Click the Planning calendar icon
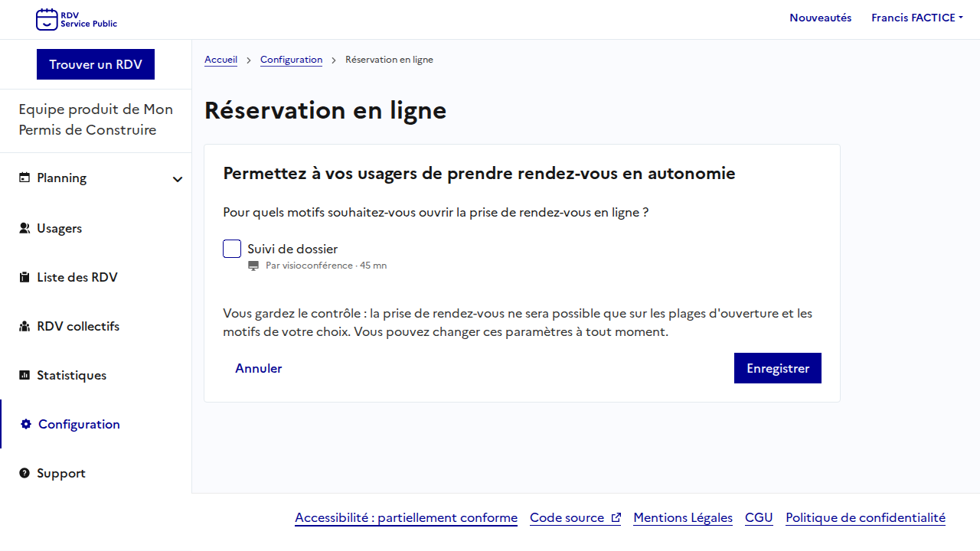980x551 pixels. tap(24, 178)
